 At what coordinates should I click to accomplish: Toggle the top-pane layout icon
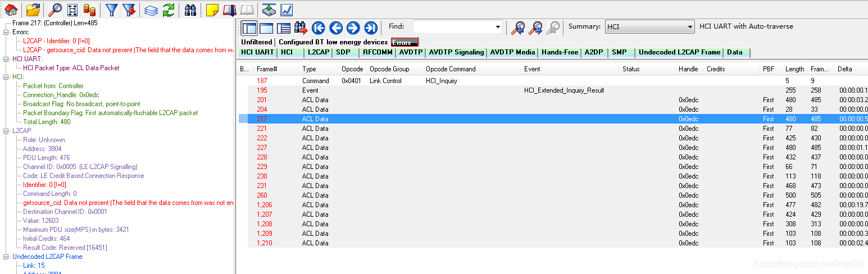[x=266, y=28]
